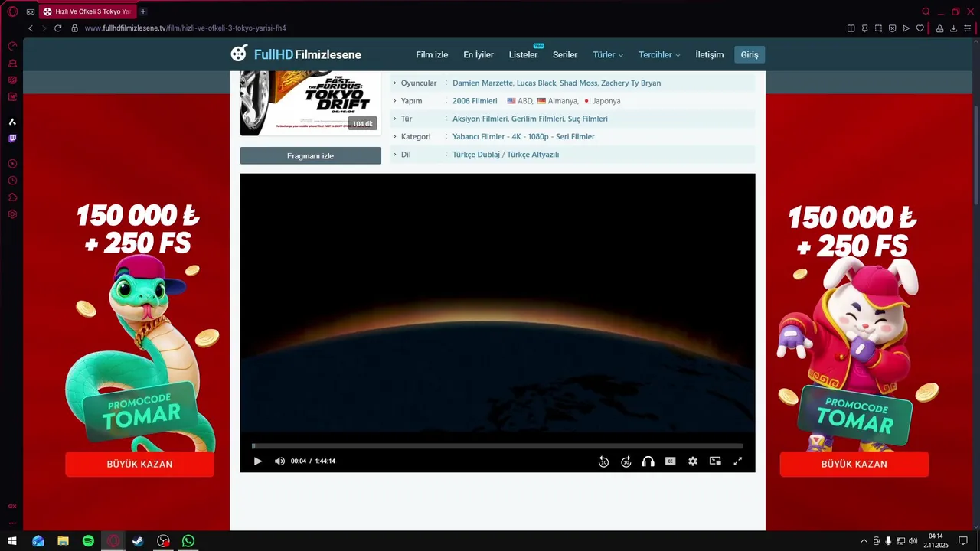Reload the current page
980x551 pixels.
pyautogui.click(x=57, y=28)
